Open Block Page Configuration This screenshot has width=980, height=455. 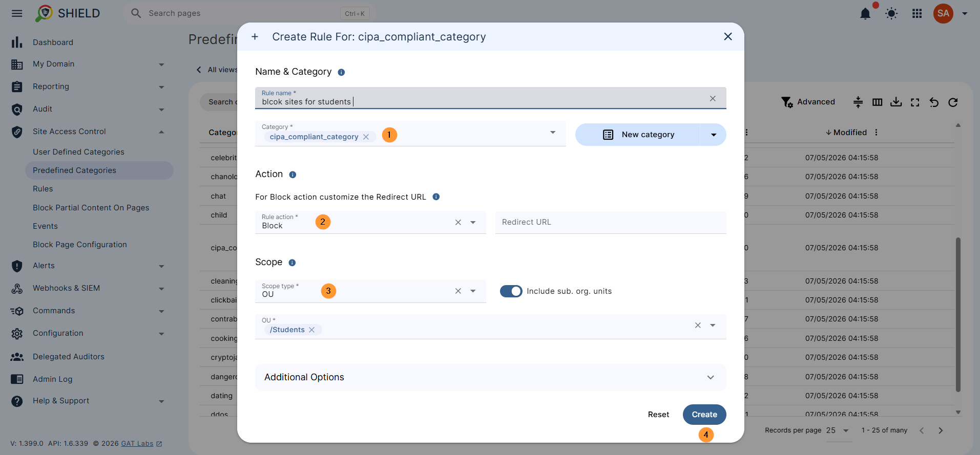coord(80,245)
